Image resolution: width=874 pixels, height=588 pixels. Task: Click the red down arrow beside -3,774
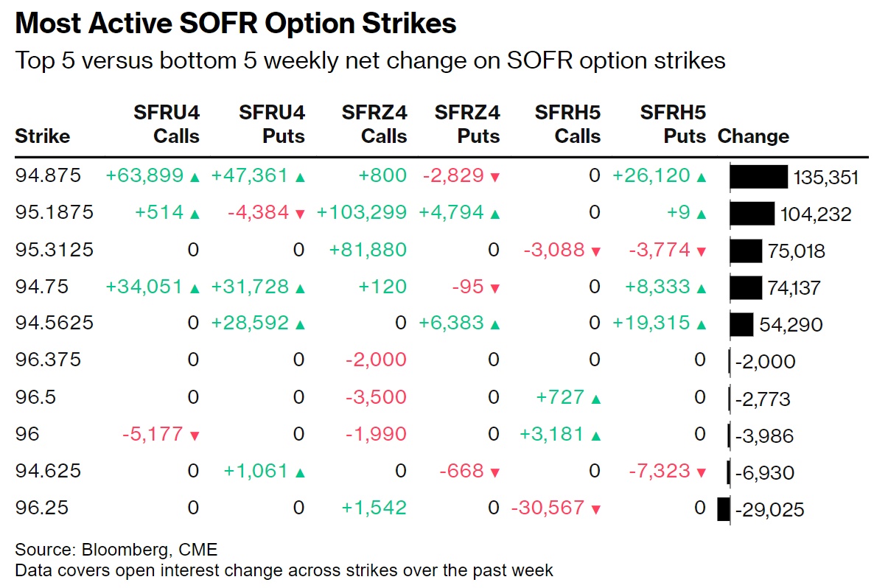pyautogui.click(x=701, y=251)
